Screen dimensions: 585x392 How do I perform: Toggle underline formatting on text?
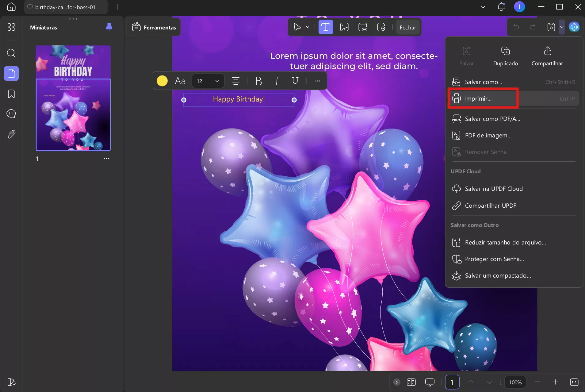pyautogui.click(x=295, y=81)
